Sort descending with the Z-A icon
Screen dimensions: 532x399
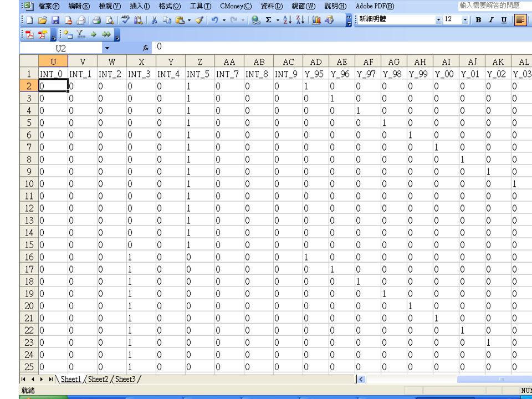point(300,21)
